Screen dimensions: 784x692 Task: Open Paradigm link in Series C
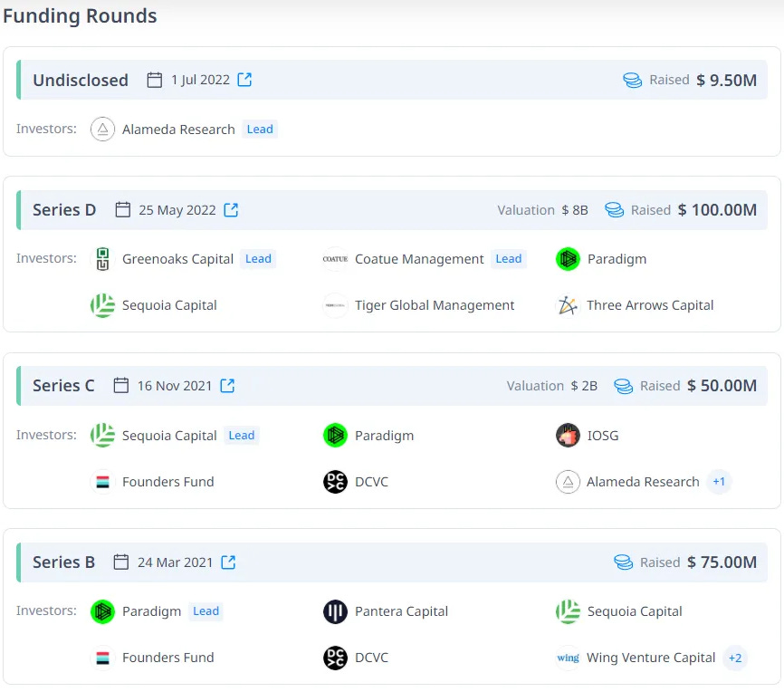click(x=384, y=436)
